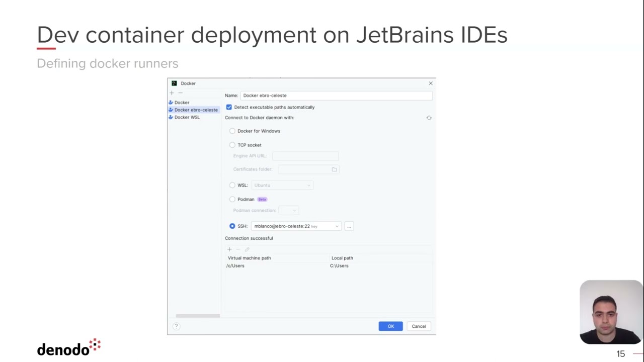Close the Docker dialog with X
Viewport: 644px width, 362px height.
tap(430, 83)
